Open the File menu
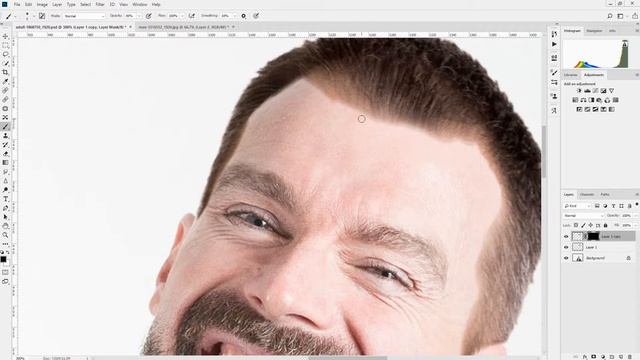Viewport: 640px width, 360px height. click(17, 4)
